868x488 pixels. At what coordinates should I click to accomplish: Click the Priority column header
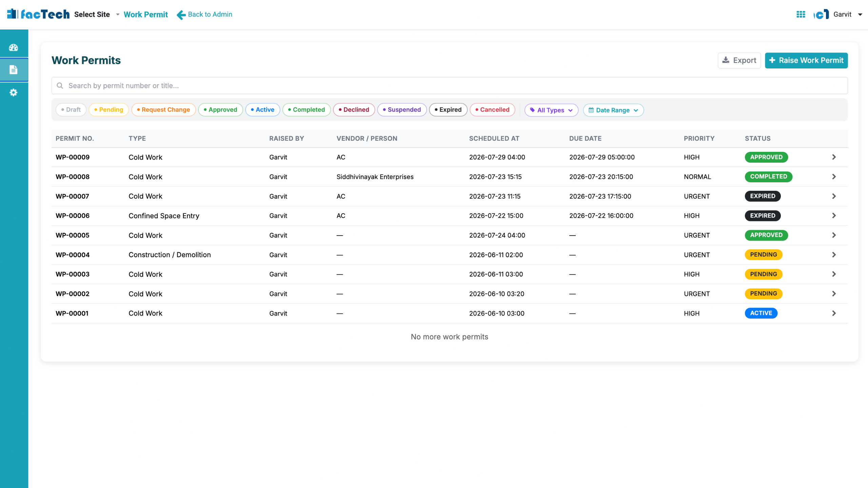pyautogui.click(x=699, y=139)
